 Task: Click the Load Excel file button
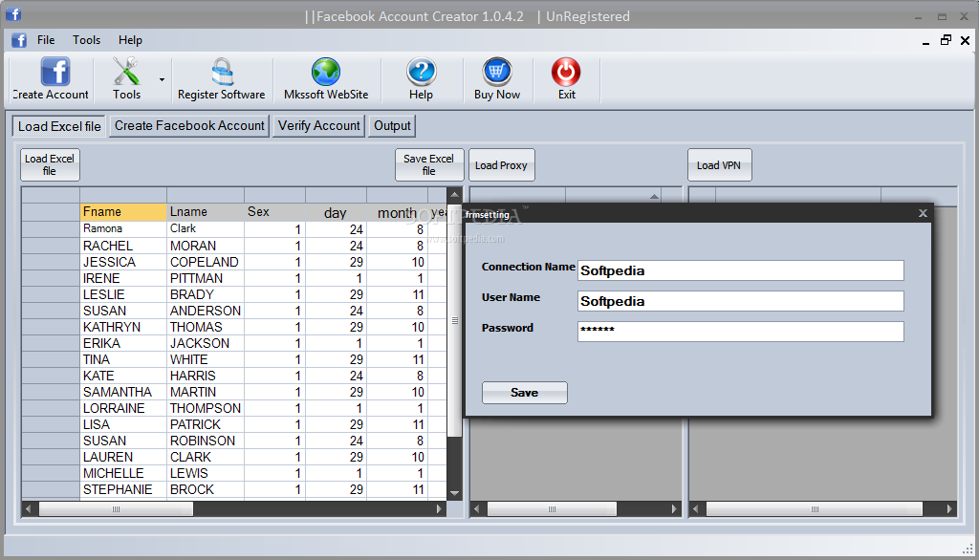pos(50,164)
